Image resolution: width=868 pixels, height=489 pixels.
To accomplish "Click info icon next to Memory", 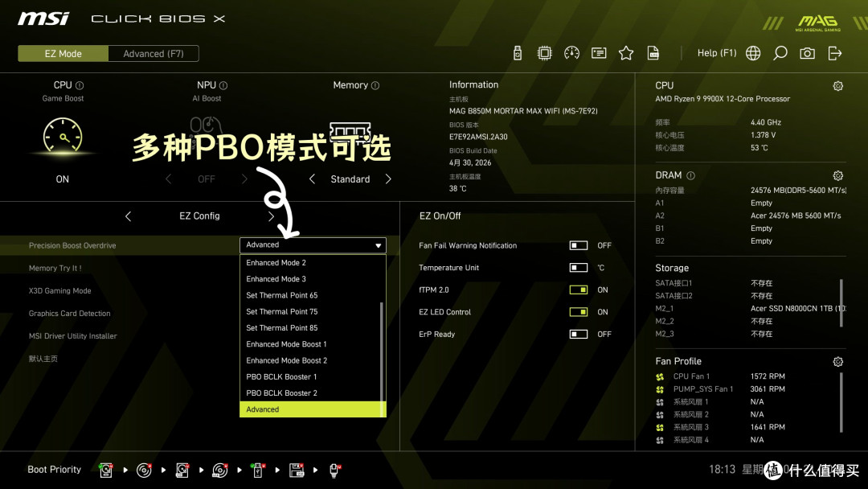I will point(375,85).
